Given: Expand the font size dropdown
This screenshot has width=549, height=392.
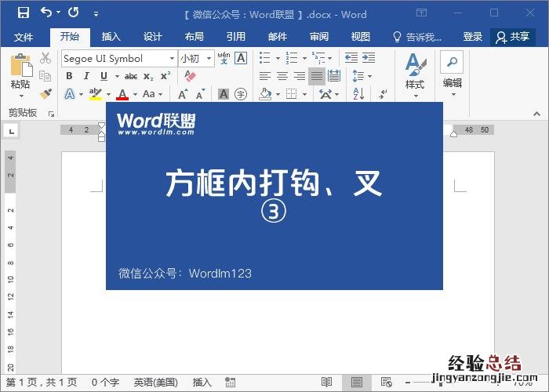Looking at the screenshot, I should click(x=209, y=59).
